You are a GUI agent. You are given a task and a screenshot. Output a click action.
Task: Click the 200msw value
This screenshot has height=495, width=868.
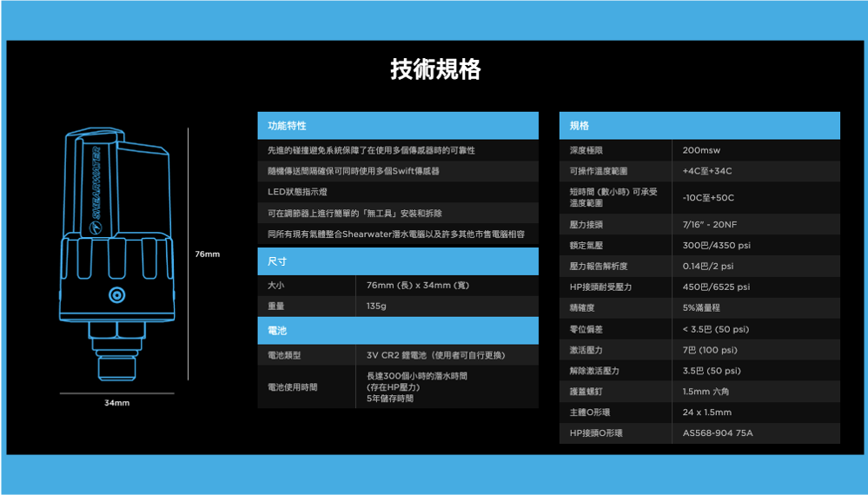coord(701,150)
